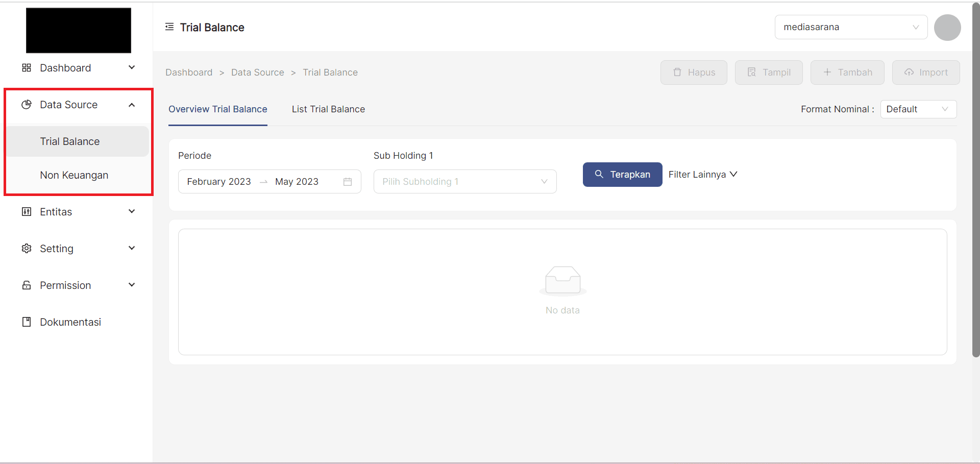
Task: Switch to List Trial Balance tab
Action: [328, 109]
